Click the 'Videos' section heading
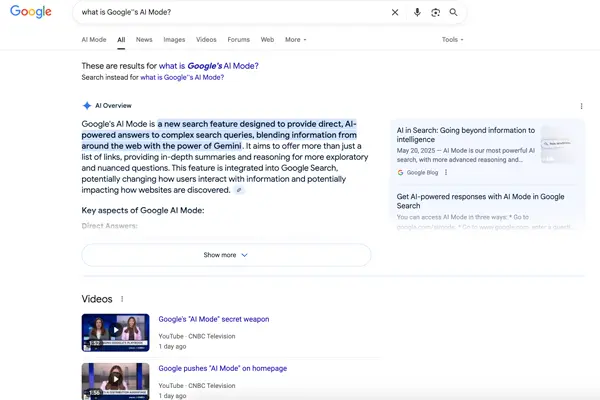The height and width of the screenshot is (400, 600). click(x=97, y=299)
